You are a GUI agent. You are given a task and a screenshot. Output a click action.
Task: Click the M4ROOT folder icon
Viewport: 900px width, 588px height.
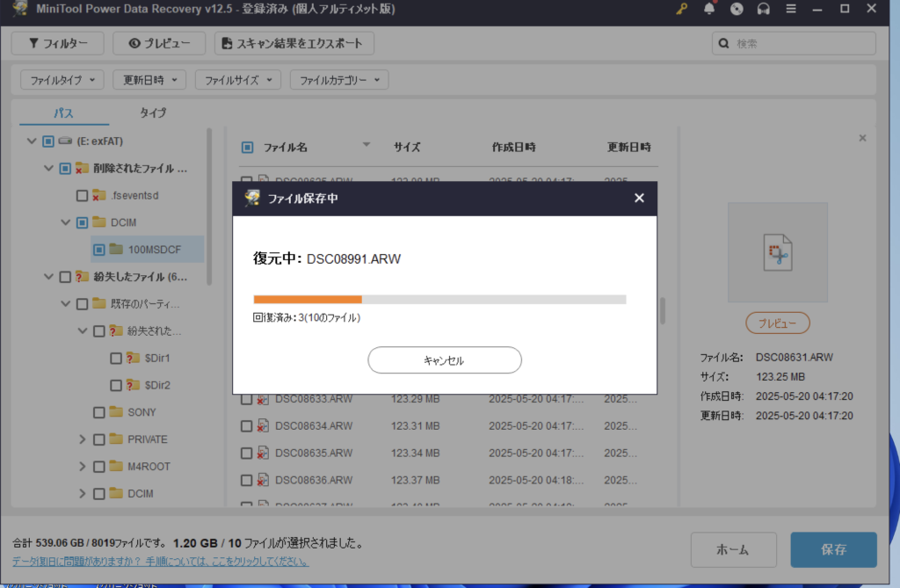(x=117, y=466)
